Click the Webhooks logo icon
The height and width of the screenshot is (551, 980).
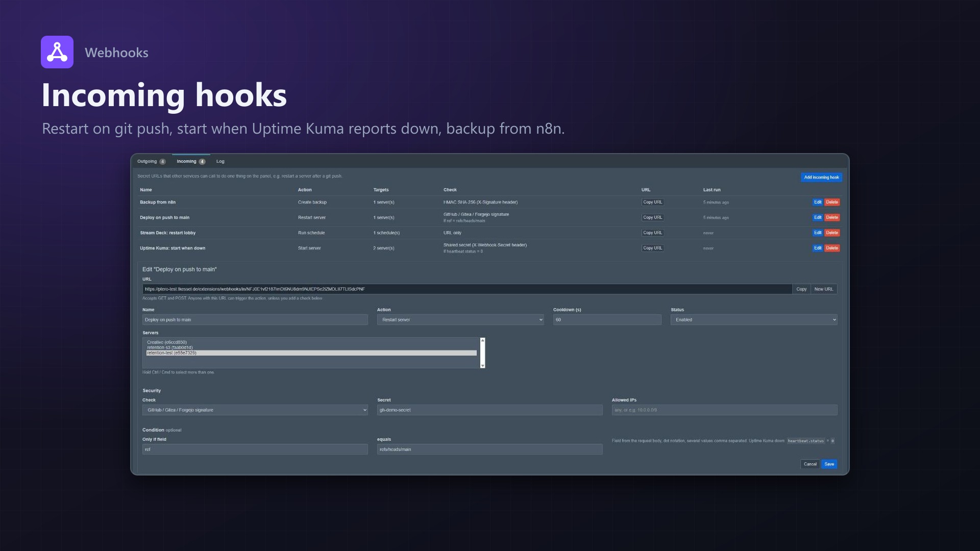click(57, 52)
